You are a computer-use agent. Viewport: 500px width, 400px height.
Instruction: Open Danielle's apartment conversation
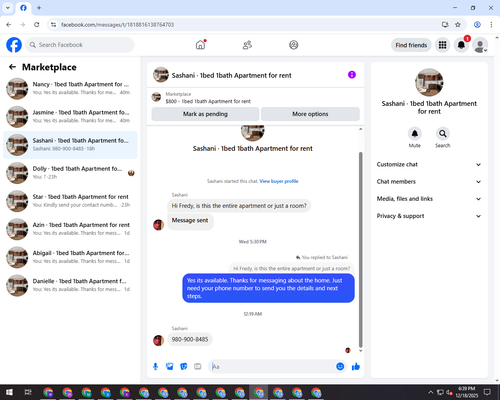pos(70,285)
